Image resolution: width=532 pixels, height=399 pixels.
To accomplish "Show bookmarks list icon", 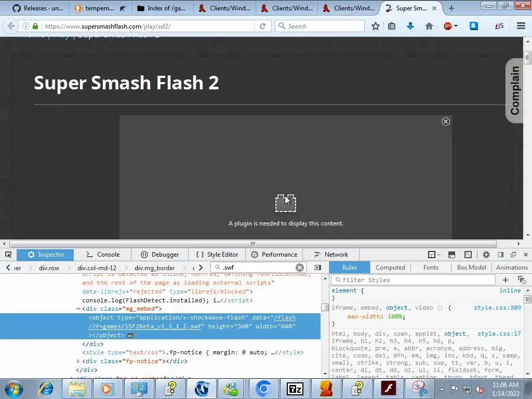I will pyautogui.click(x=392, y=26).
